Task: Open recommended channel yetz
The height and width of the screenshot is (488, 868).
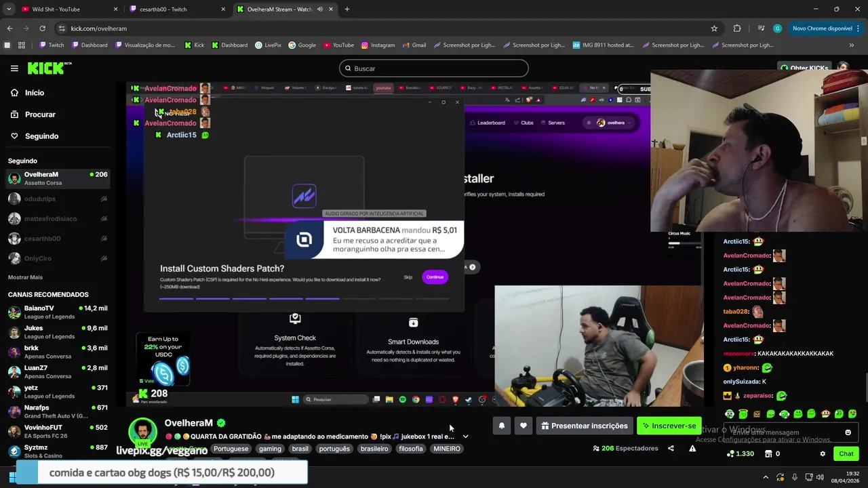Action: point(58,392)
